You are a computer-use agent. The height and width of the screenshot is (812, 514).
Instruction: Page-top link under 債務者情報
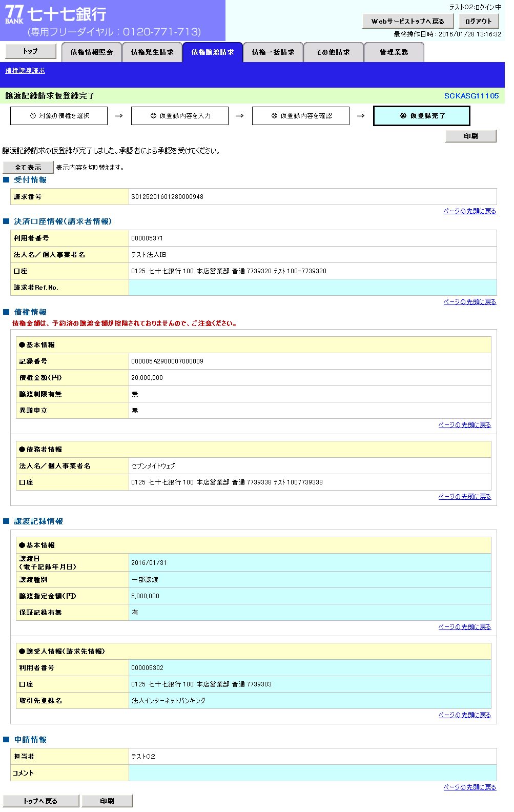coord(465,497)
